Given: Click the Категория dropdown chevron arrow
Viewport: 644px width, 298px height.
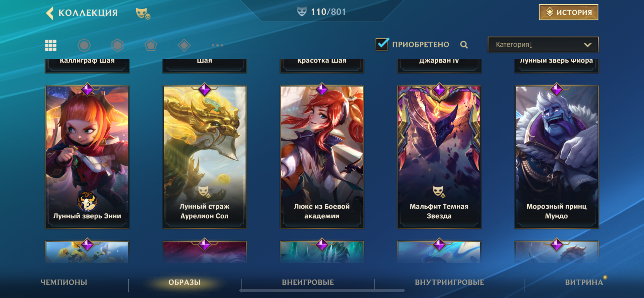Looking at the screenshot, I should point(587,45).
